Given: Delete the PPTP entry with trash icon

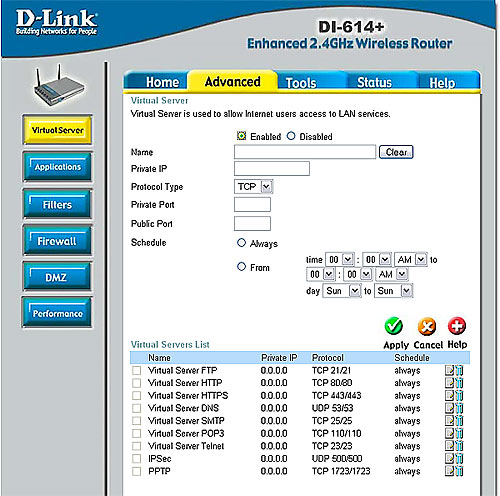Looking at the screenshot, I should tap(459, 471).
